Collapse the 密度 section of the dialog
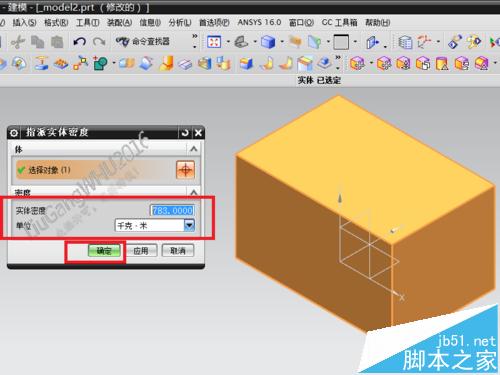This screenshot has width=500, height=375. [x=194, y=193]
